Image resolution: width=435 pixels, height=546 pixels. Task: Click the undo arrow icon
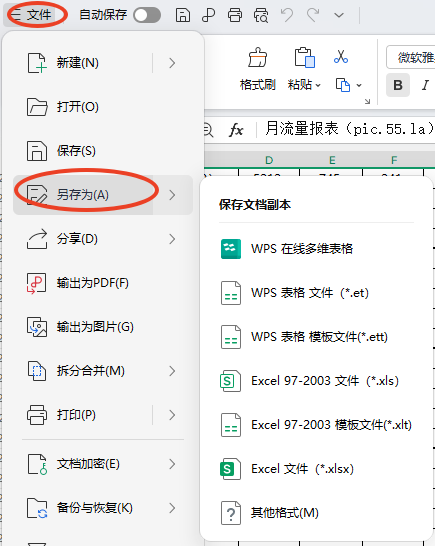(x=287, y=15)
